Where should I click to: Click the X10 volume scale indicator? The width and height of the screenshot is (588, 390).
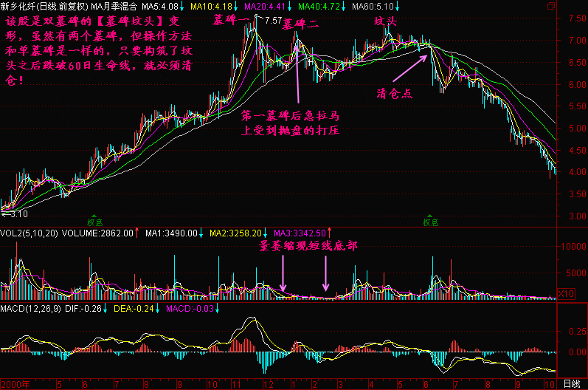564,293
